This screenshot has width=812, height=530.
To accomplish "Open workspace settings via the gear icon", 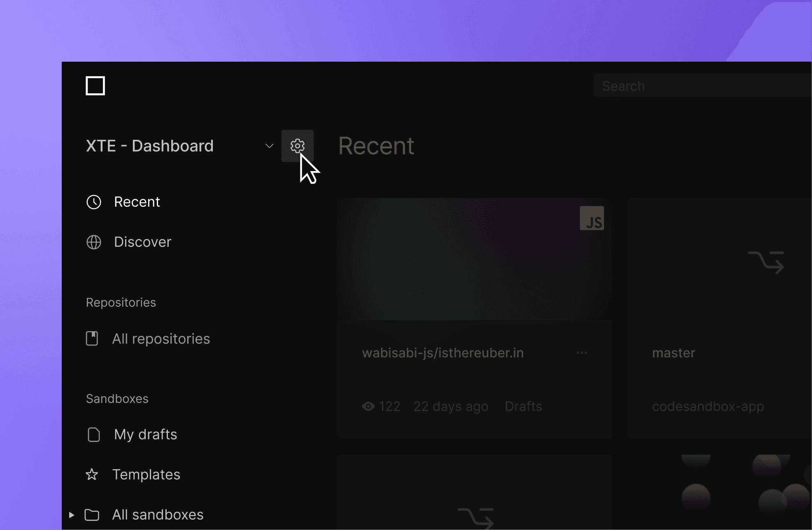I will click(297, 145).
